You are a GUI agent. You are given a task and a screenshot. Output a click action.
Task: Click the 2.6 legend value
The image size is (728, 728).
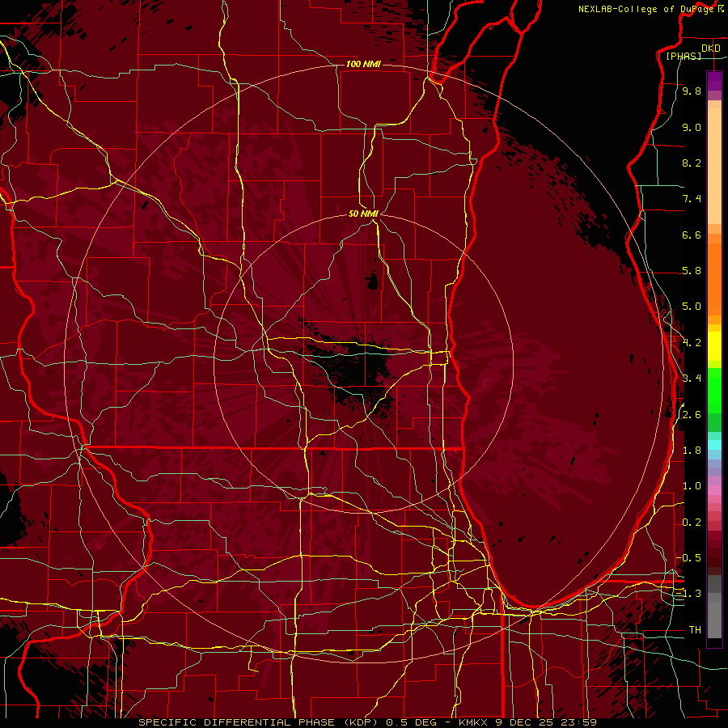coord(692,415)
